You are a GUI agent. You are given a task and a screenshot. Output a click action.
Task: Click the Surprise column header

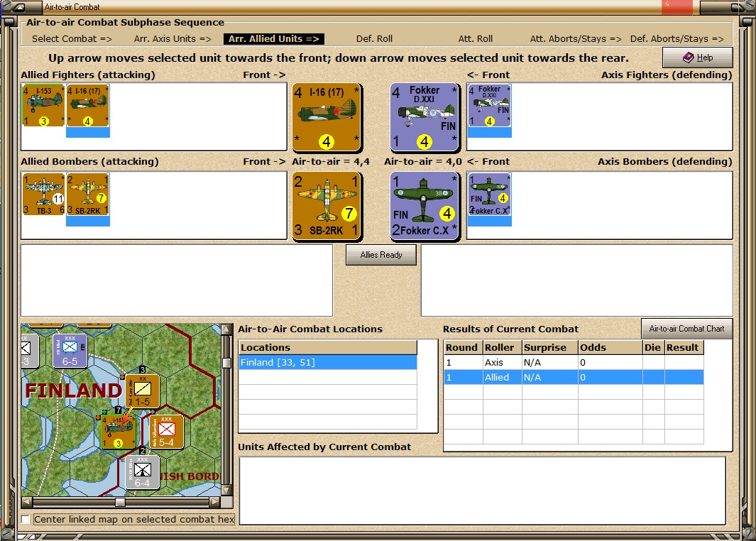(549, 347)
